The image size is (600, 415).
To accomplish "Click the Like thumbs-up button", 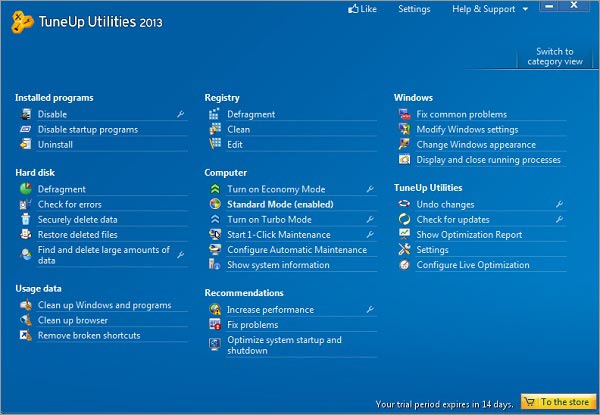I will tap(362, 9).
